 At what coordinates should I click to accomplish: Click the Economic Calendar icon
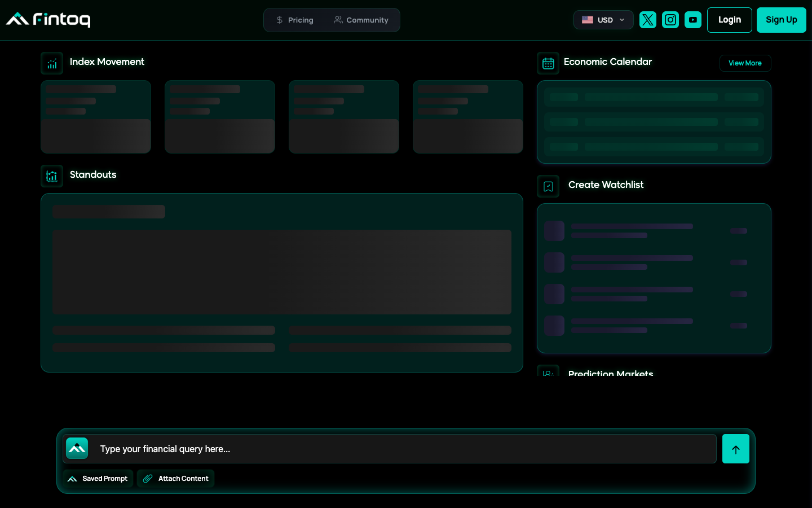click(548, 63)
